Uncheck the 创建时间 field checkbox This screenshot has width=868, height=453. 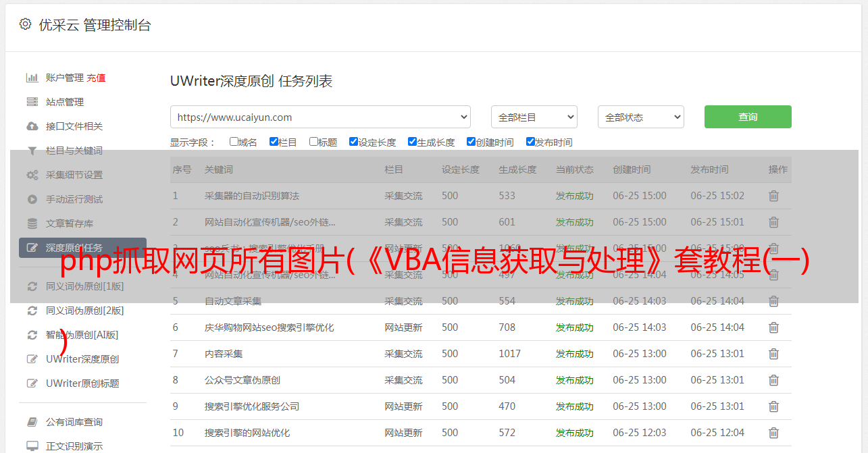(x=471, y=142)
